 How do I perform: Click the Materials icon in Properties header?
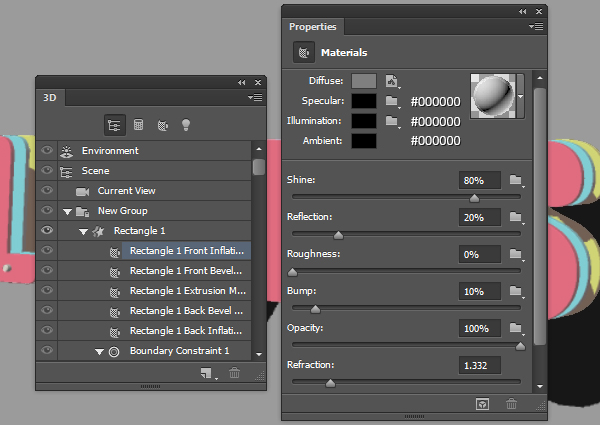[304, 52]
